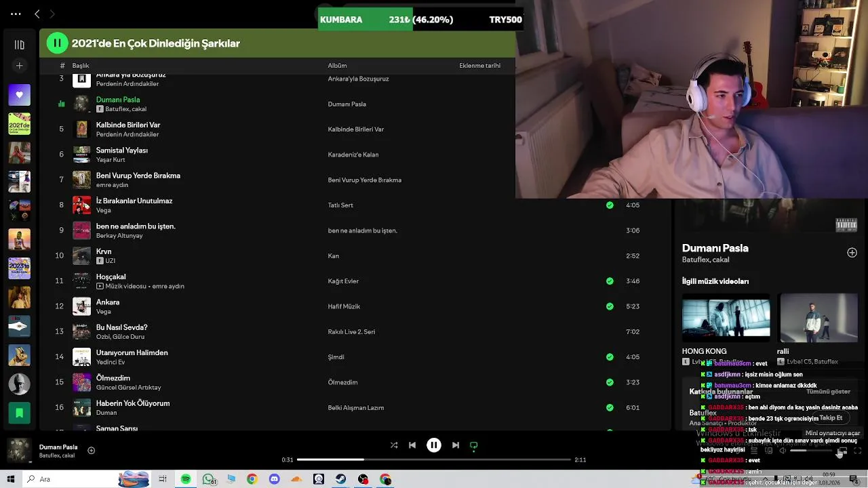This screenshot has width=868, height=488.
Task: Open Spotify from the taskbar
Action: click(186, 479)
